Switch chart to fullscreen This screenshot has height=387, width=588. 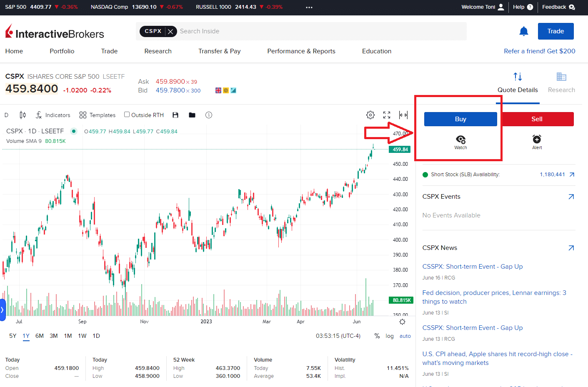[387, 115]
